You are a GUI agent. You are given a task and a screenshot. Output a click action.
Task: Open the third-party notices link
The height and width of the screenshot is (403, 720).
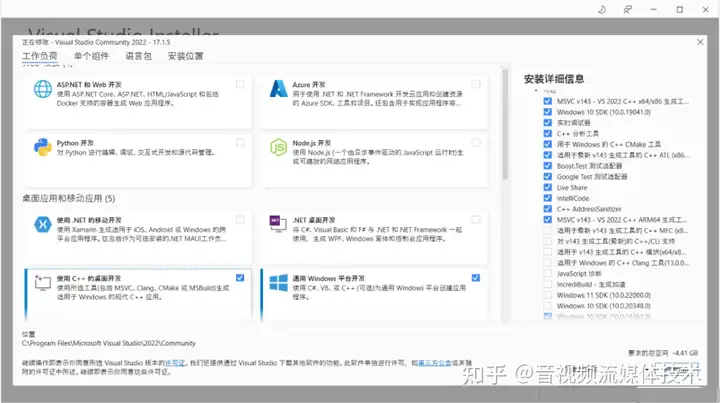point(435,363)
